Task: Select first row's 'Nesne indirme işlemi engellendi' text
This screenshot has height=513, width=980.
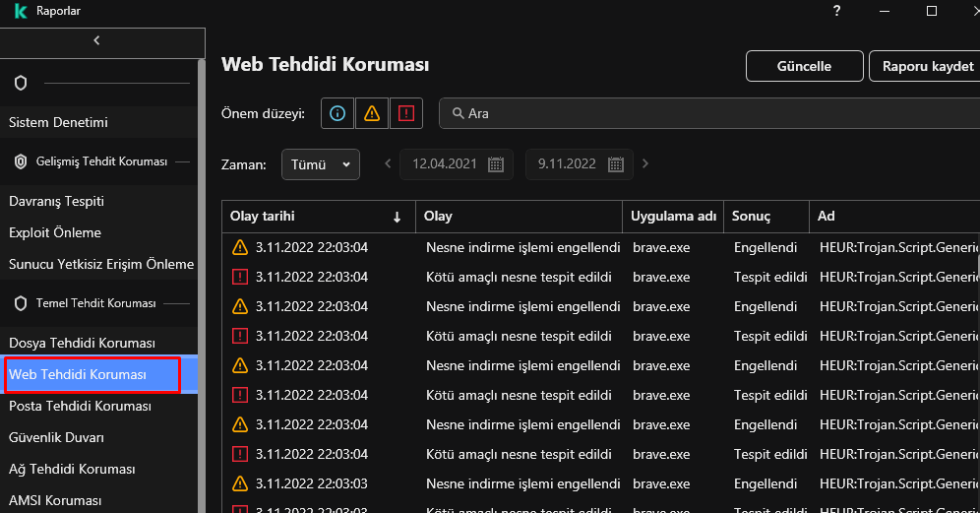Action: pyautogui.click(x=523, y=248)
